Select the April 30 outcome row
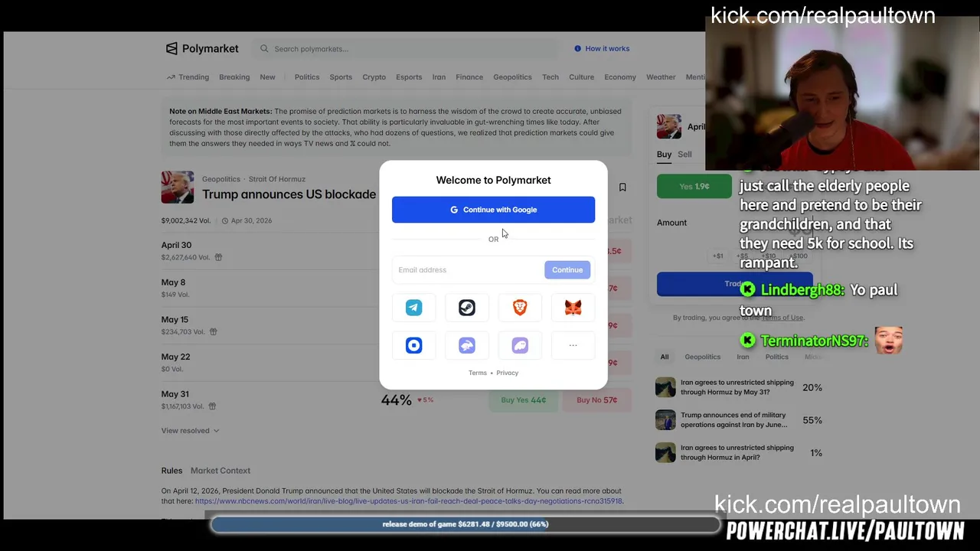The height and width of the screenshot is (551, 980). click(x=397, y=250)
